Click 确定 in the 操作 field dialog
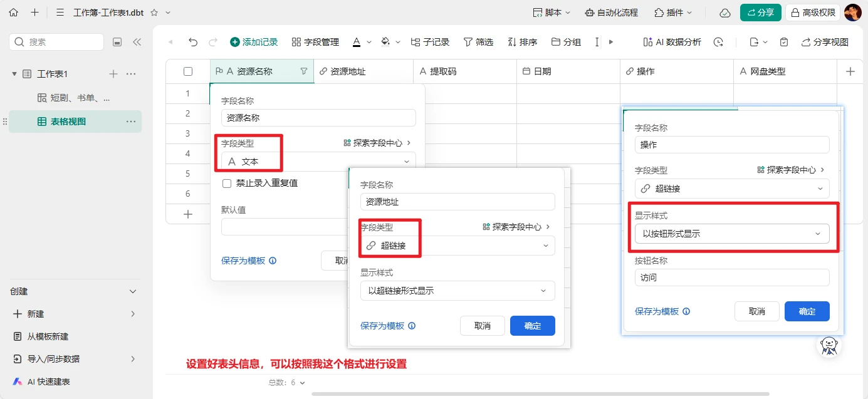Image resolution: width=868 pixels, height=399 pixels. point(807,311)
